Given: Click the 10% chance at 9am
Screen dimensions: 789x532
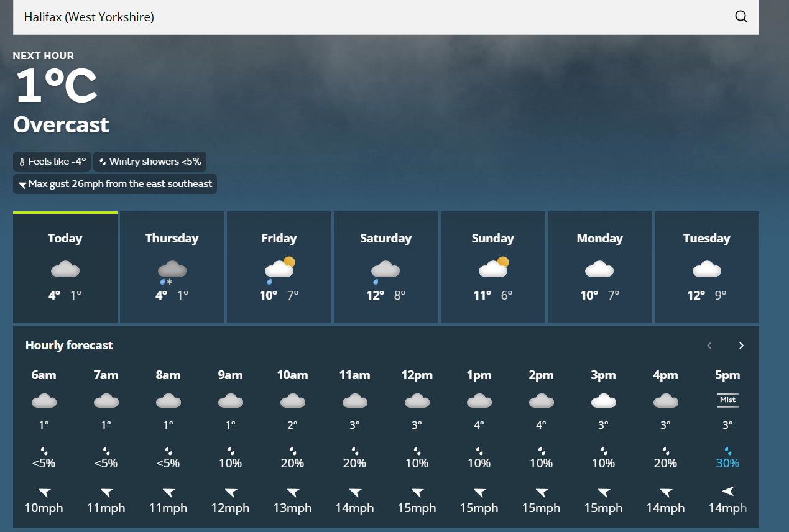Looking at the screenshot, I should point(231,463).
